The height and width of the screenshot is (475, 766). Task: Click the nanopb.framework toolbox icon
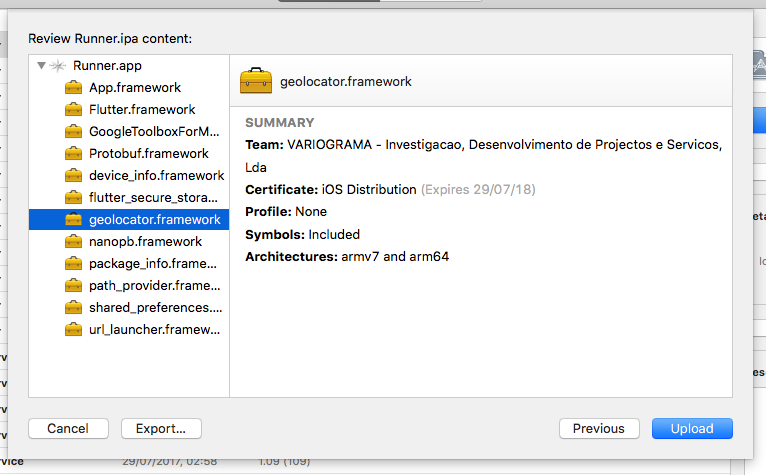coord(73,241)
